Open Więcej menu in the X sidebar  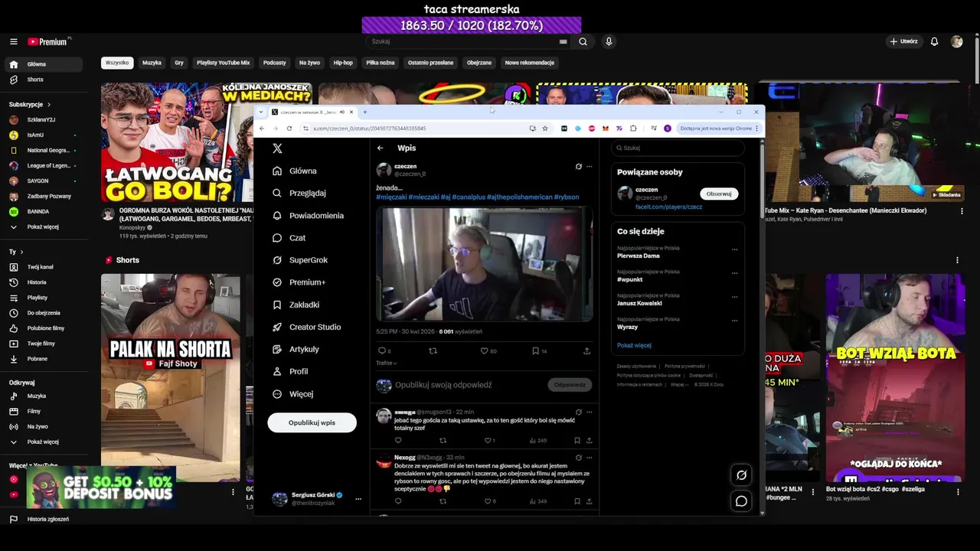pyautogui.click(x=293, y=394)
